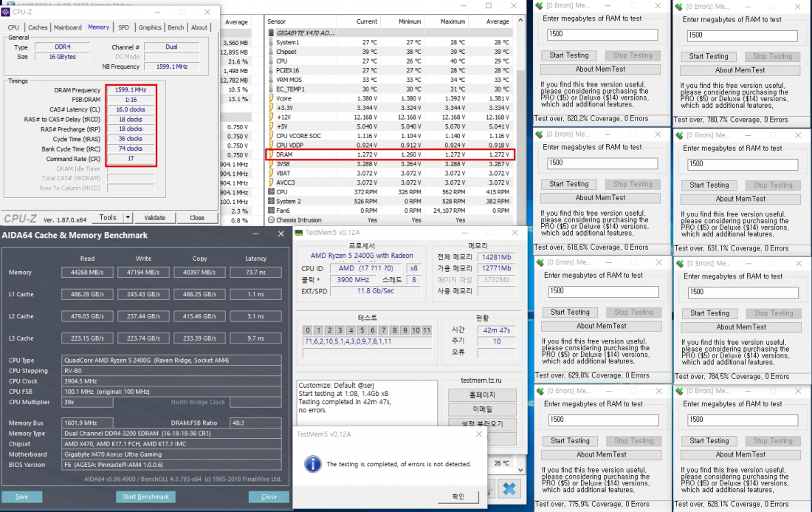Click the 홈페이지 button in TestMem5
The width and height of the screenshot is (812, 512).
pyautogui.click(x=482, y=395)
